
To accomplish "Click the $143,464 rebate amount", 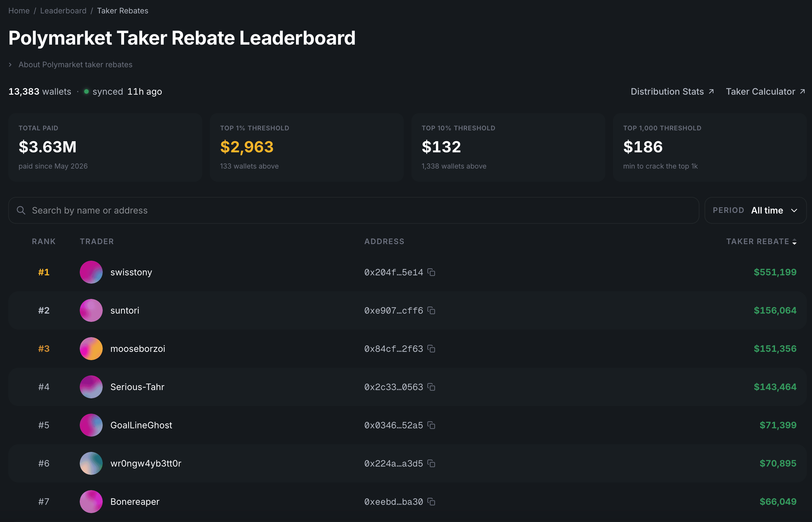I will [775, 387].
